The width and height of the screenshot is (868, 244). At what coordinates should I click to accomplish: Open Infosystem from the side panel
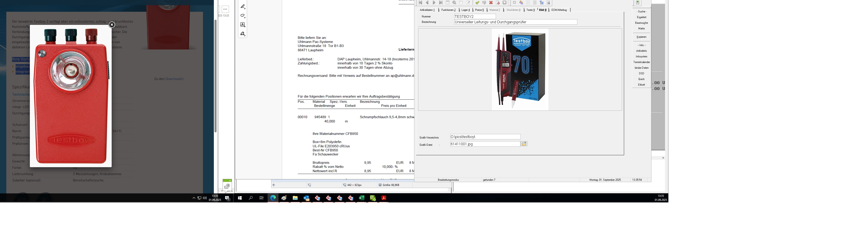click(642, 57)
